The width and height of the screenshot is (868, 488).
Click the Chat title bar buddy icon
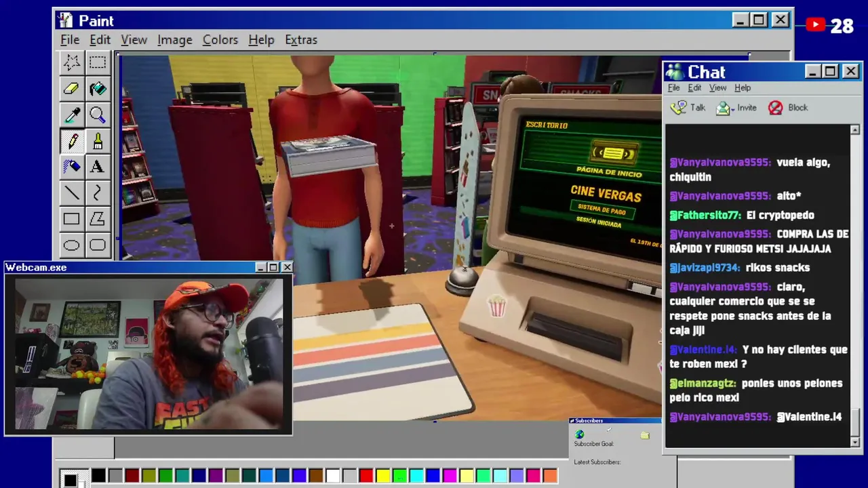[675, 71]
